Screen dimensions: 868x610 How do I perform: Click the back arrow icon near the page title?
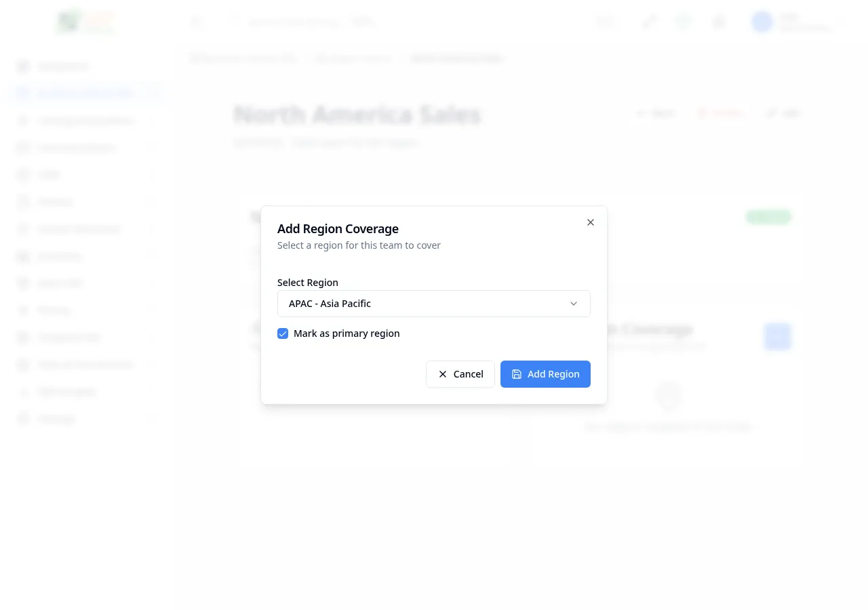[x=642, y=113]
